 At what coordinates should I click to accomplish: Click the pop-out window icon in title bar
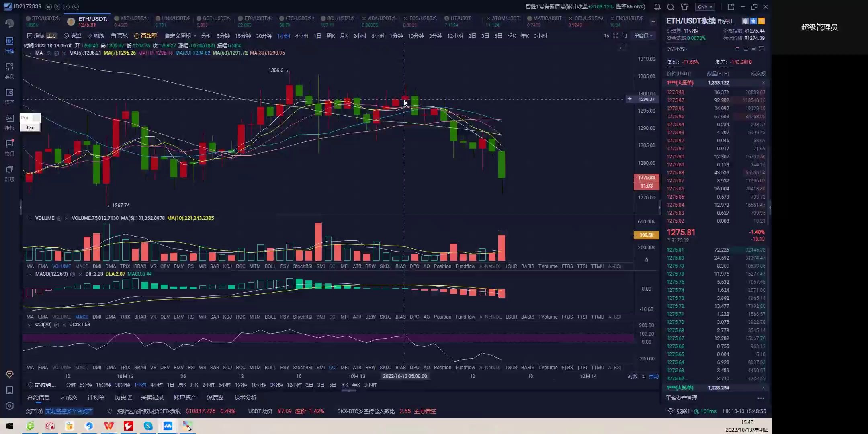pos(731,7)
